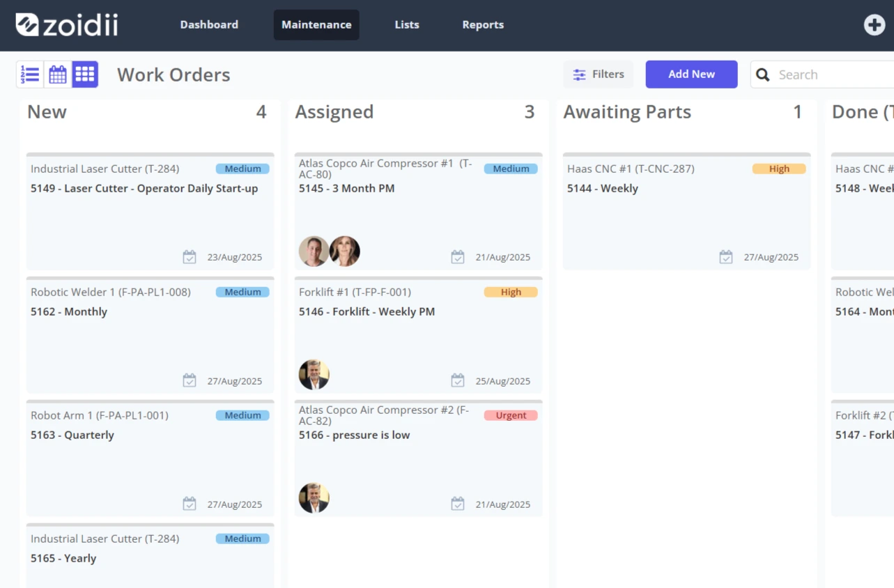The image size is (894, 588).
Task: Click the search magnifier icon
Action: click(x=763, y=75)
